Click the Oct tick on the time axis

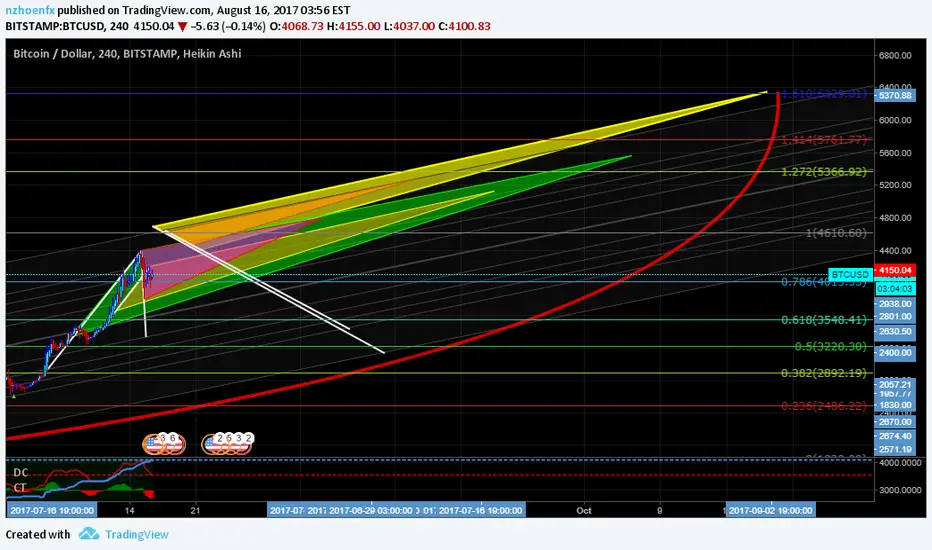coord(584,510)
